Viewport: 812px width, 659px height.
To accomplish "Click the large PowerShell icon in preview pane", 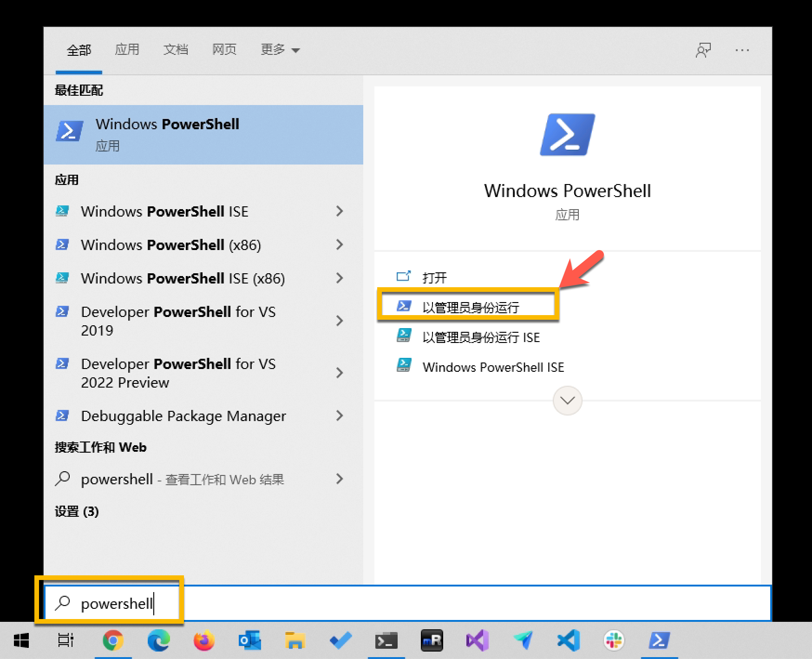I will pyautogui.click(x=567, y=135).
